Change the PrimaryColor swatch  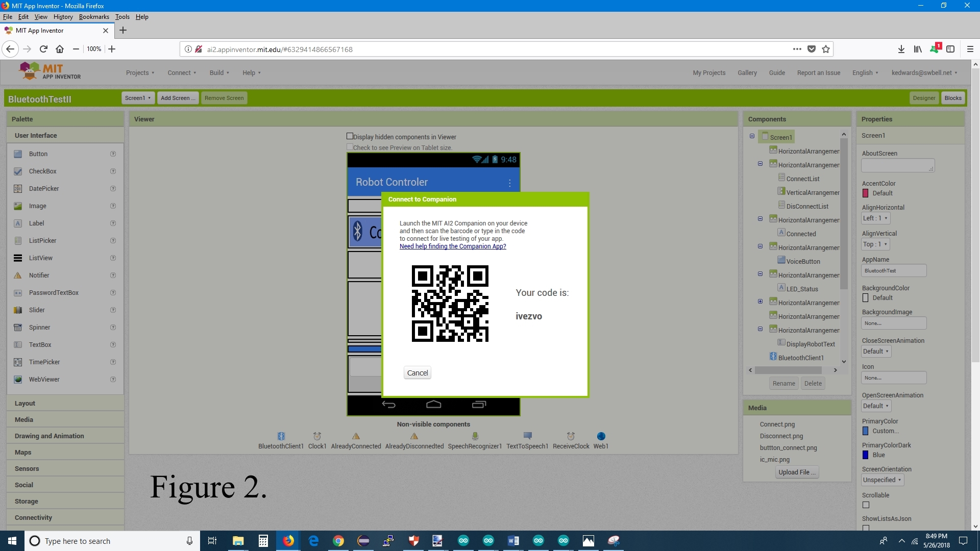click(x=865, y=431)
